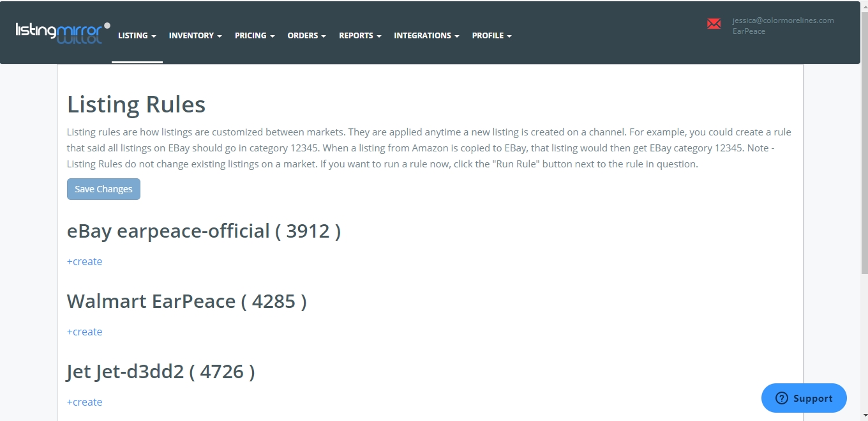This screenshot has height=421, width=868.
Task: Click the scrollbar up arrow
Action: tap(864, 5)
